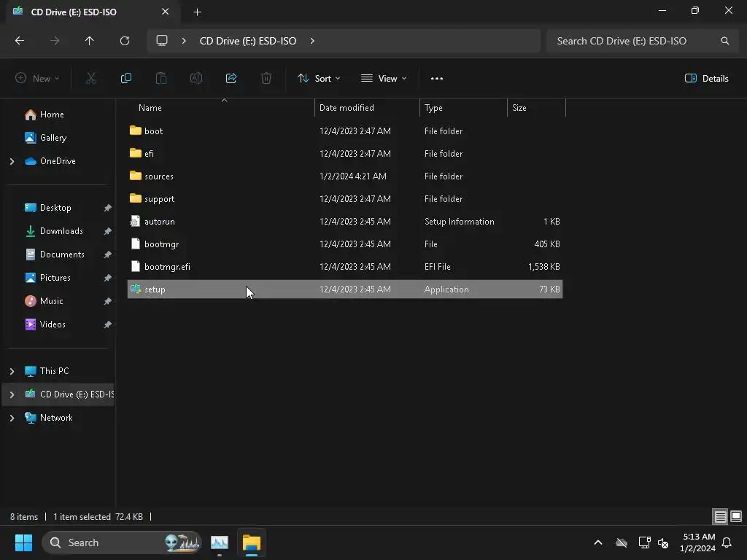This screenshot has width=747, height=560.
Task: Open the monitor app on taskbar
Action: point(220,542)
